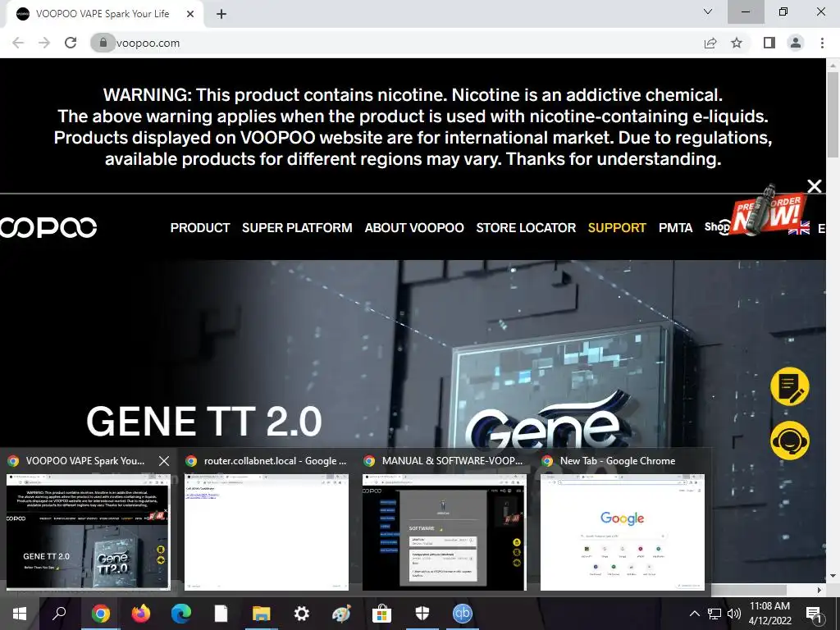Click the voopoo.com address bar
840x630 pixels.
point(396,43)
